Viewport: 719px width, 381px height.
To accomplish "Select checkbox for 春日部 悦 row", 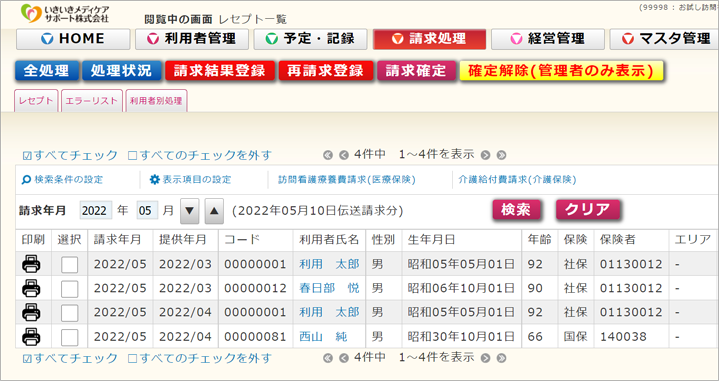I will [69, 289].
